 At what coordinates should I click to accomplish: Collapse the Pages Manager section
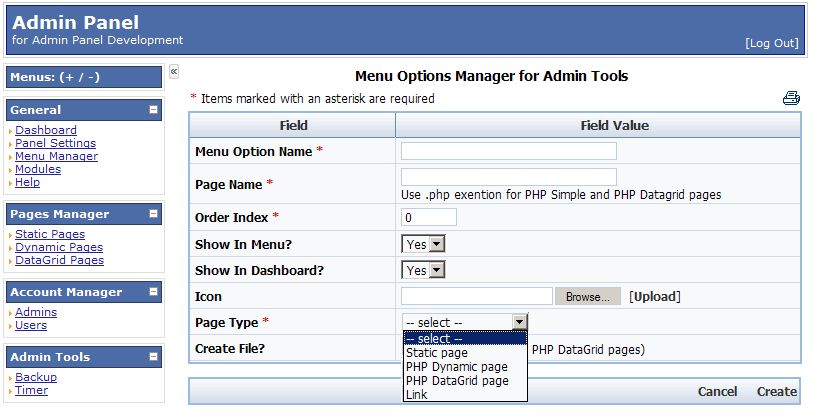[153, 214]
